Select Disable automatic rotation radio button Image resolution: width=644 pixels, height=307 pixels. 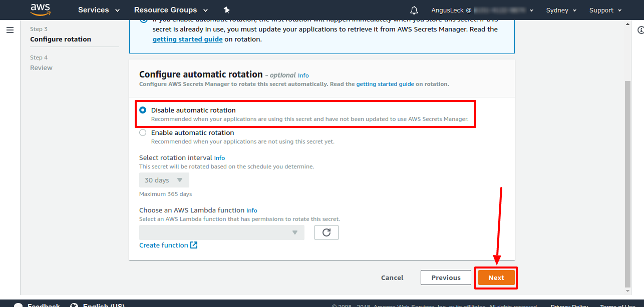pyautogui.click(x=143, y=110)
